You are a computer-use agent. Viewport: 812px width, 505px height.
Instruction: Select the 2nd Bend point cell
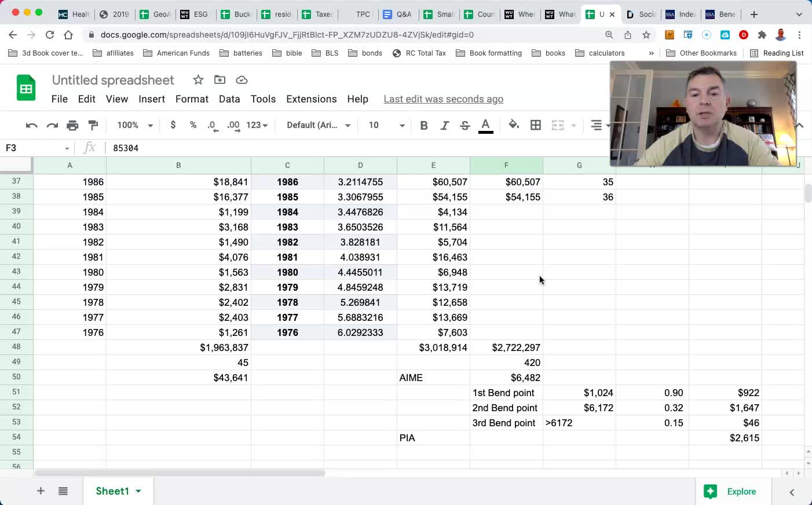(506, 408)
